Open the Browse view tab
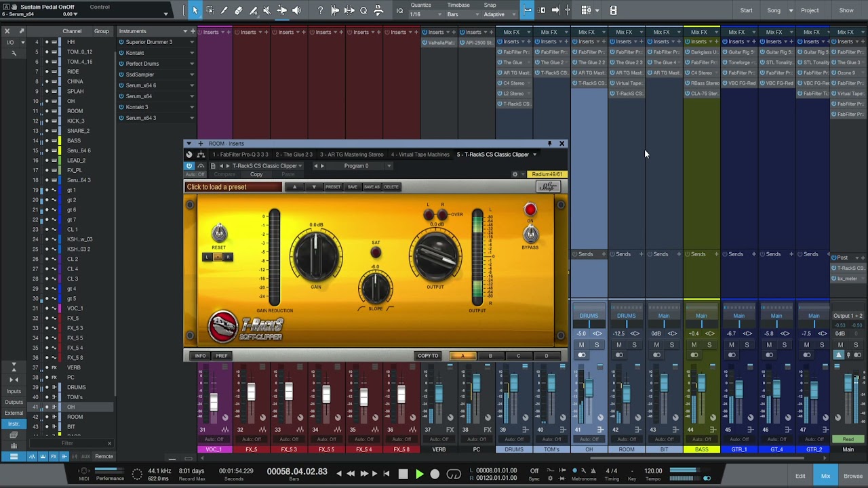Screen dimensions: 868x488 (853, 476)
